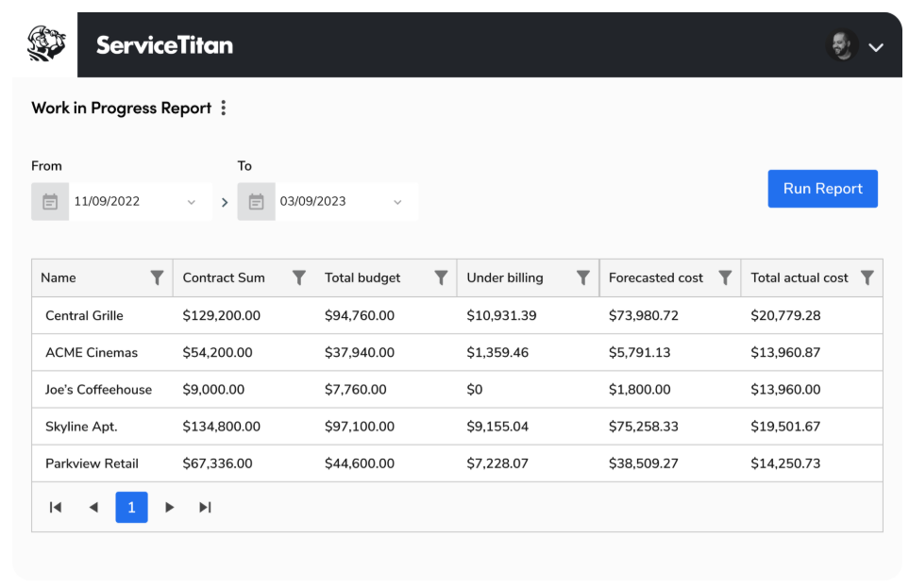Filter the Total budget column
The width and height of the screenshot is (909, 588).
[x=441, y=277]
